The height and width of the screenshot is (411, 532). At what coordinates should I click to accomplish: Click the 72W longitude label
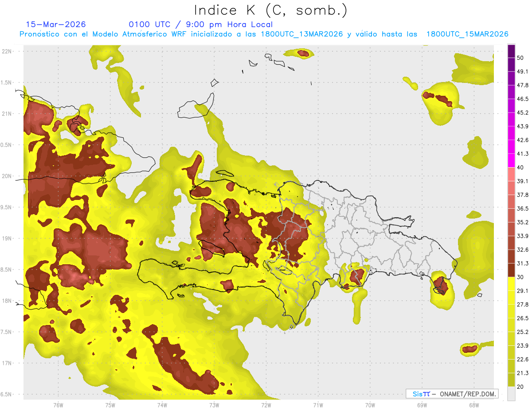coord(266,405)
